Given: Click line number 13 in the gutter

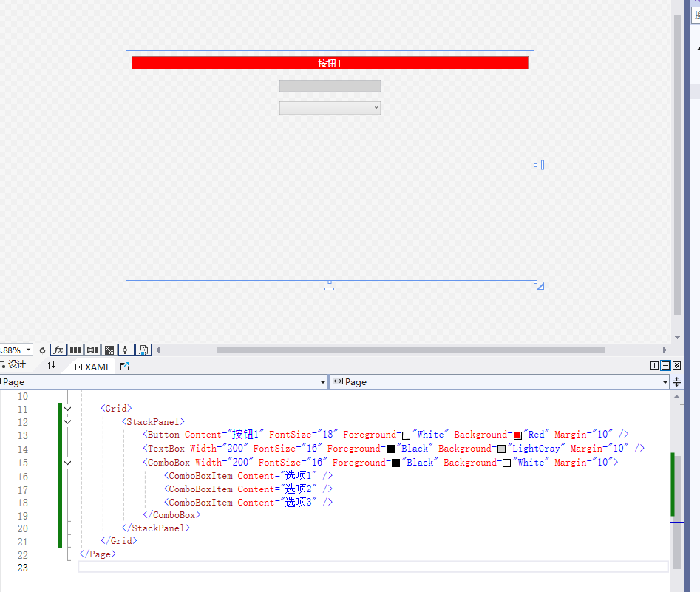Looking at the screenshot, I should pos(23,435).
